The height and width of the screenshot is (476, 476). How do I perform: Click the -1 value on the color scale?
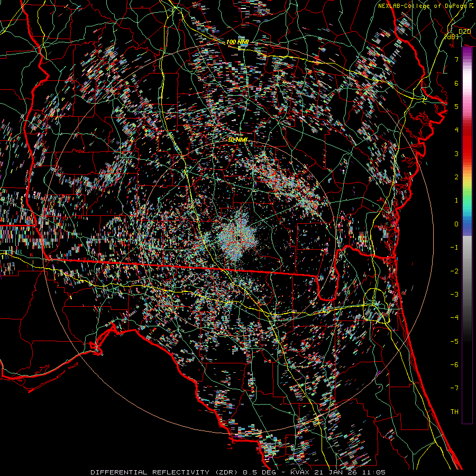coord(454,248)
